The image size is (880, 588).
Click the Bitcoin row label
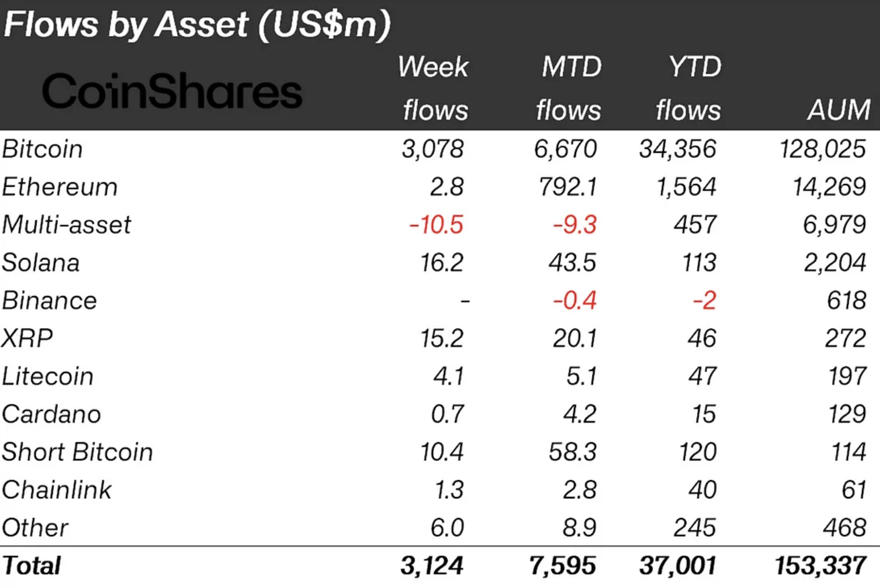42,149
